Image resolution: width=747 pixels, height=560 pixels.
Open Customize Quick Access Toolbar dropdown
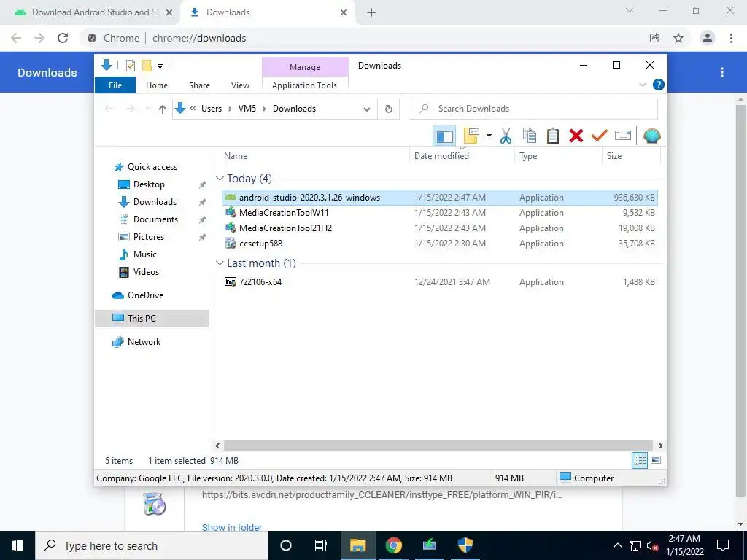pyautogui.click(x=160, y=66)
